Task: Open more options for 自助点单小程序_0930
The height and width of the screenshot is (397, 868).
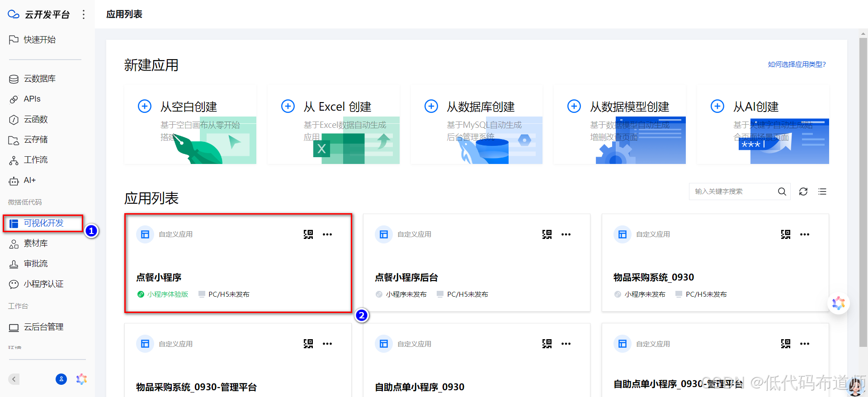Action: 566,344
